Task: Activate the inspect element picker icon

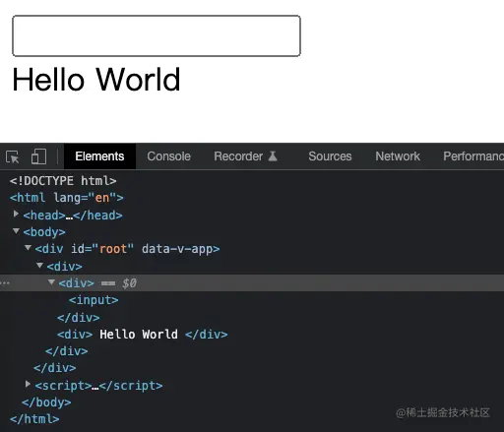Action: tap(13, 156)
